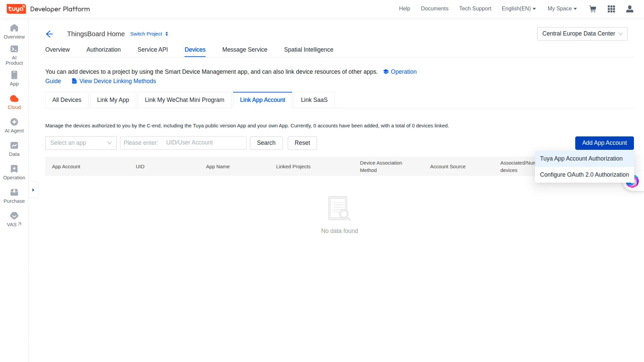
Task: Click the App Account column header
Action: point(66,167)
